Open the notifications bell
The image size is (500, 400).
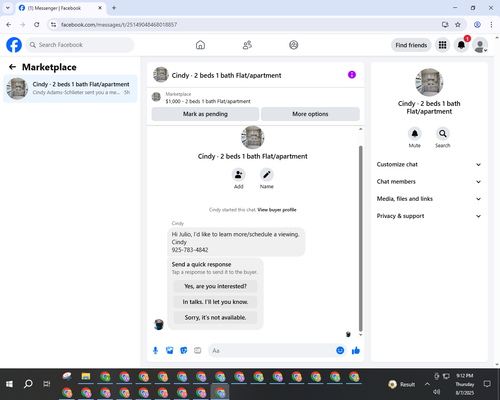click(x=461, y=45)
